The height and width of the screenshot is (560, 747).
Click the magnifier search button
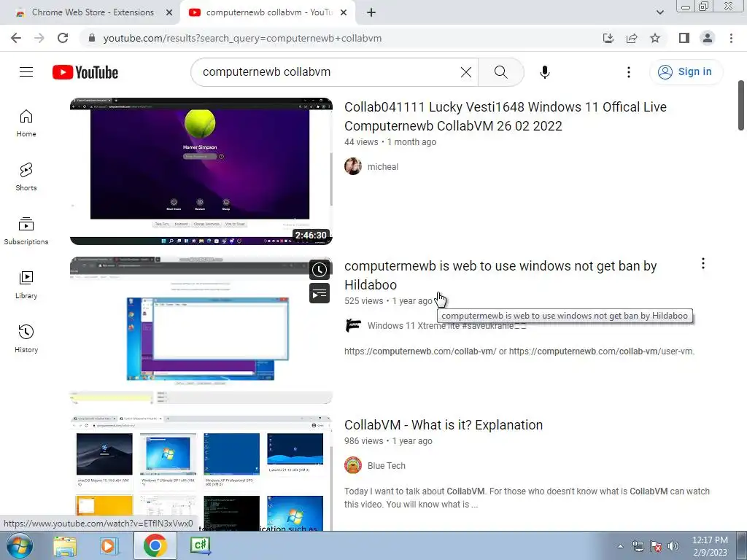(x=500, y=72)
